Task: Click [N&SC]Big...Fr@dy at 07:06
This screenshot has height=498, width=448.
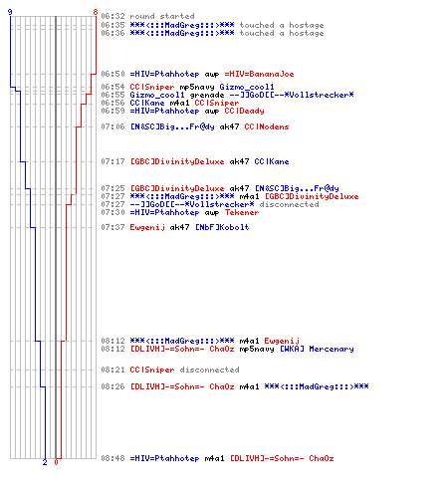Action: click(x=172, y=126)
